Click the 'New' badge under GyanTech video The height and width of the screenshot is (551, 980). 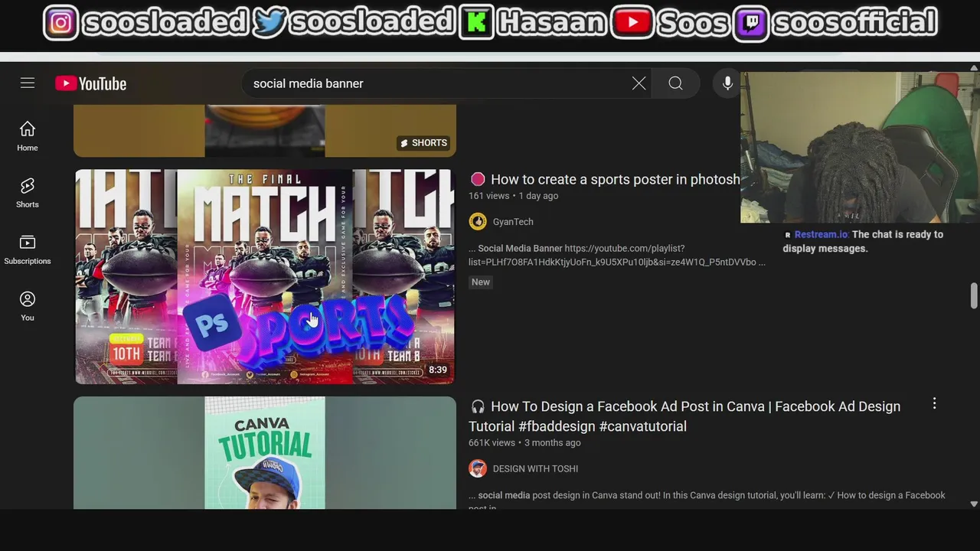[481, 282]
